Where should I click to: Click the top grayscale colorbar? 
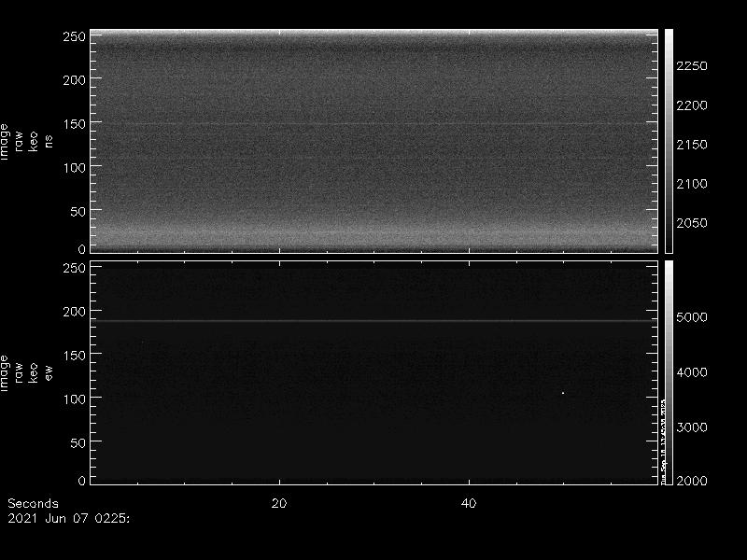[x=669, y=140]
